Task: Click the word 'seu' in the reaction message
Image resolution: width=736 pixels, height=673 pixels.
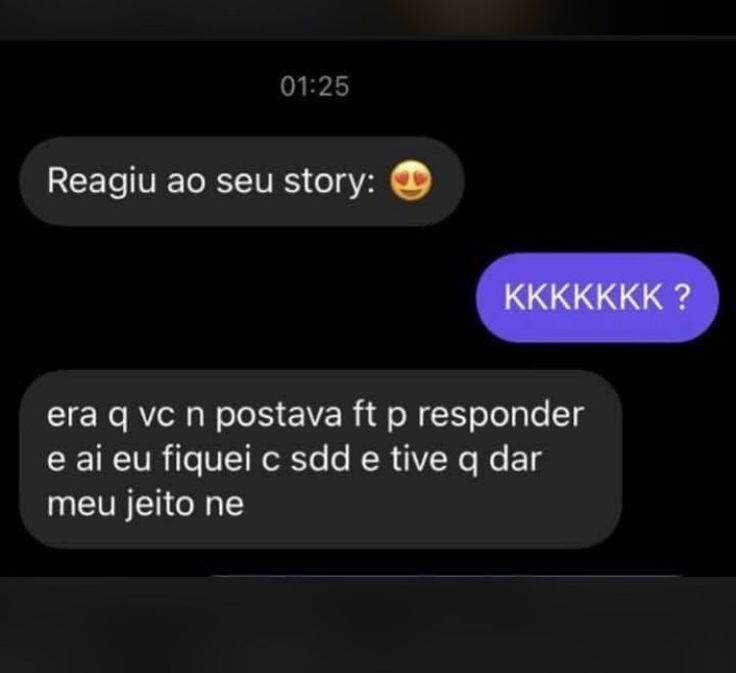Action: click(x=245, y=183)
